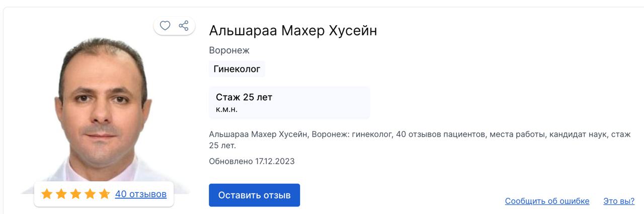644x214 pixels.
Task: Click the "Сообщить об ошибке" link
Action: (x=547, y=201)
